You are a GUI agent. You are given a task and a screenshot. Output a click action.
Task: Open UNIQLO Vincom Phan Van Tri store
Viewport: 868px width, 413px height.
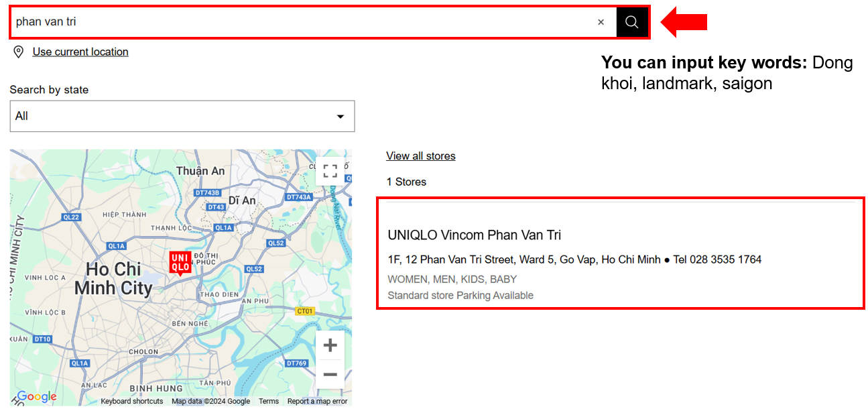coord(474,235)
